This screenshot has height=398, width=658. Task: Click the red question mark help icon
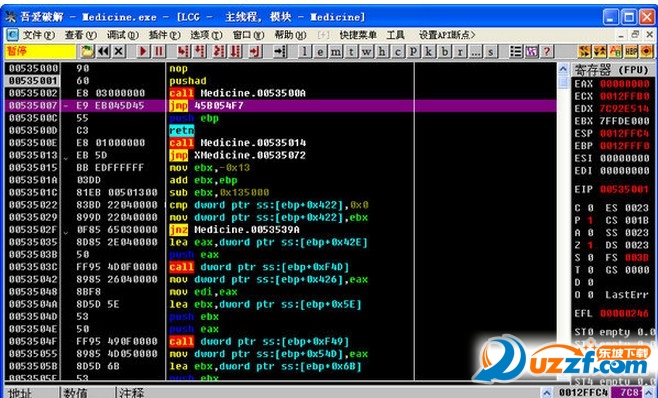coord(546,51)
